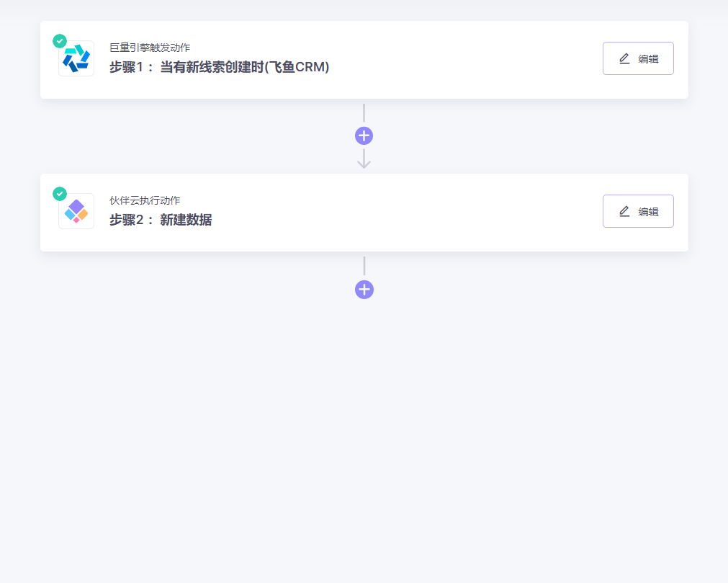The image size is (728, 583).
Task: Open the 编辑 button for step 2
Action: tap(638, 211)
